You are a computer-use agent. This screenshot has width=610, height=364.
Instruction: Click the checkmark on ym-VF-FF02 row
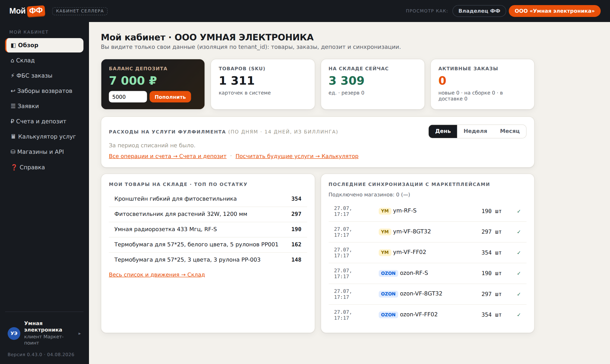tap(519, 253)
